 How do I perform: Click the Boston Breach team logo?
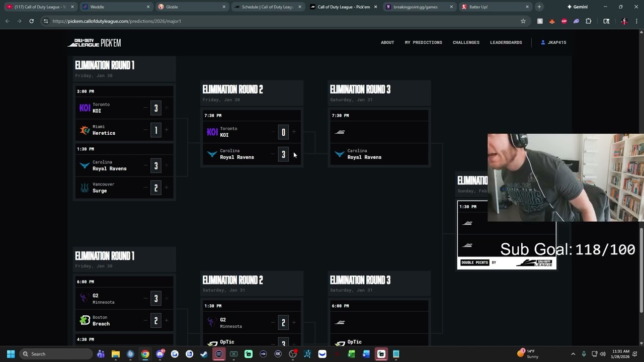click(x=85, y=320)
